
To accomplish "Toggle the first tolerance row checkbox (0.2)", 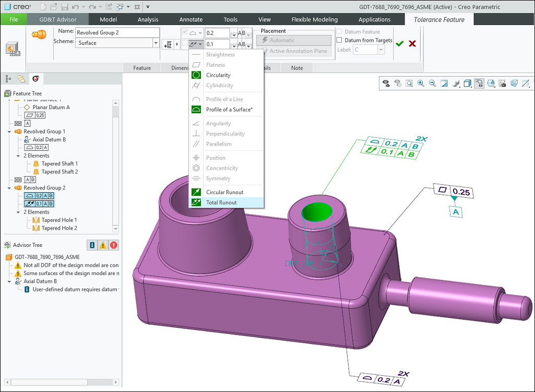I will tap(185, 32).
